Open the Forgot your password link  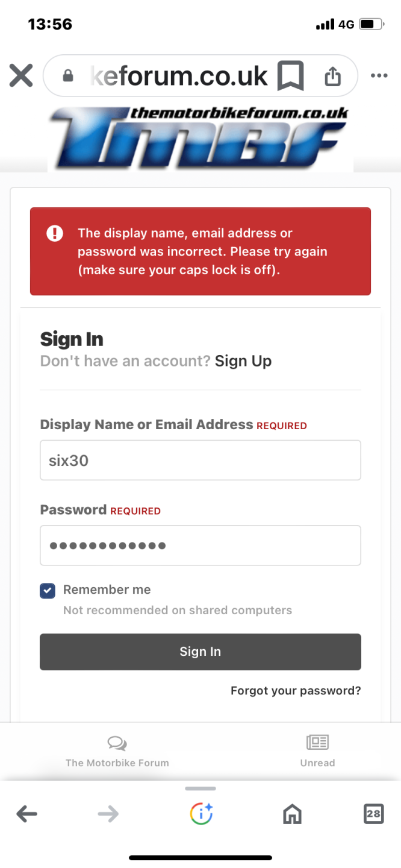tap(296, 691)
